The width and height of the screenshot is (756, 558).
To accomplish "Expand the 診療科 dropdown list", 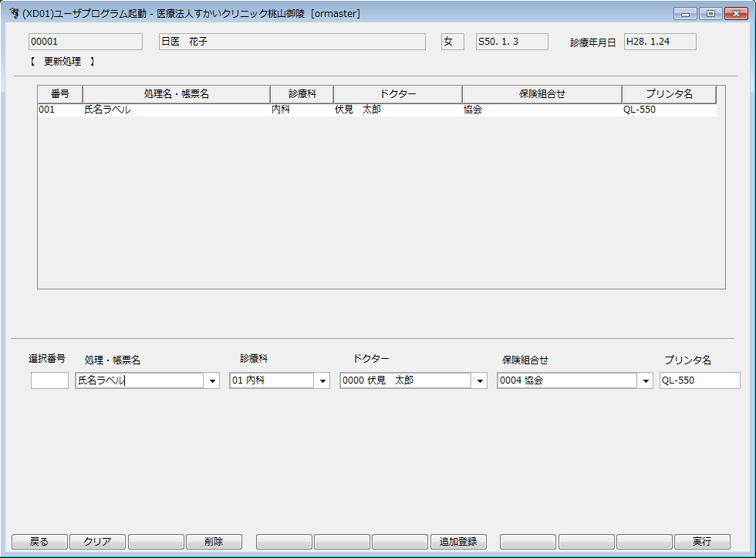I will (x=322, y=380).
